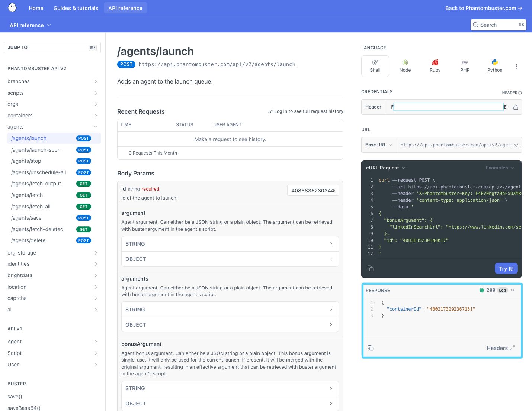Copy the response body

[371, 348]
